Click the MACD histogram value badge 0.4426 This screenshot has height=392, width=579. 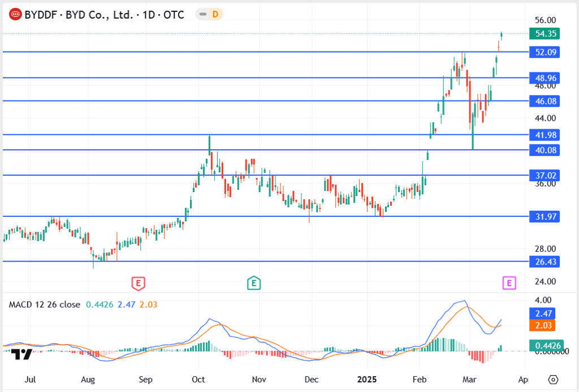point(547,346)
